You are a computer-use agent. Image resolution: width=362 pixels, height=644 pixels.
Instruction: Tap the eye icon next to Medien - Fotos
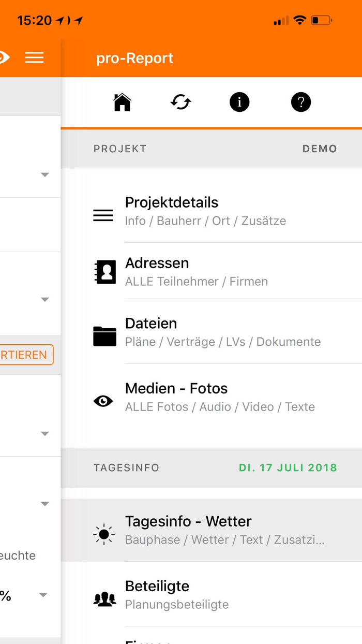[x=103, y=401]
